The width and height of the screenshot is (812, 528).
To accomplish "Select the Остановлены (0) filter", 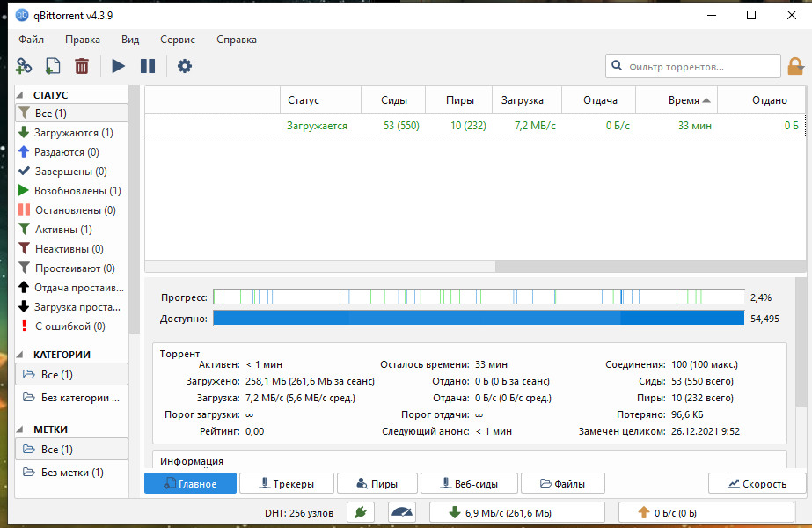I will pyautogui.click(x=72, y=209).
